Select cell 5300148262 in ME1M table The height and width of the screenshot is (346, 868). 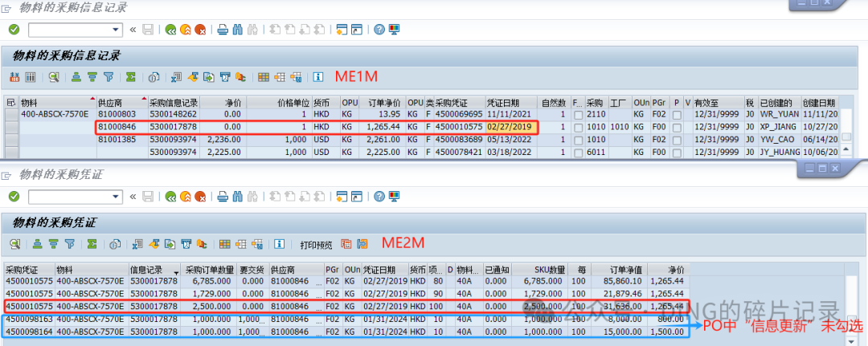(x=174, y=115)
